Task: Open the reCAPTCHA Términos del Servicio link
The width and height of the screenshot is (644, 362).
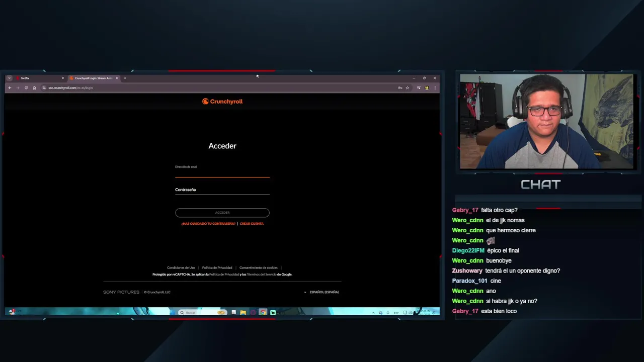Action: pyautogui.click(x=262, y=275)
